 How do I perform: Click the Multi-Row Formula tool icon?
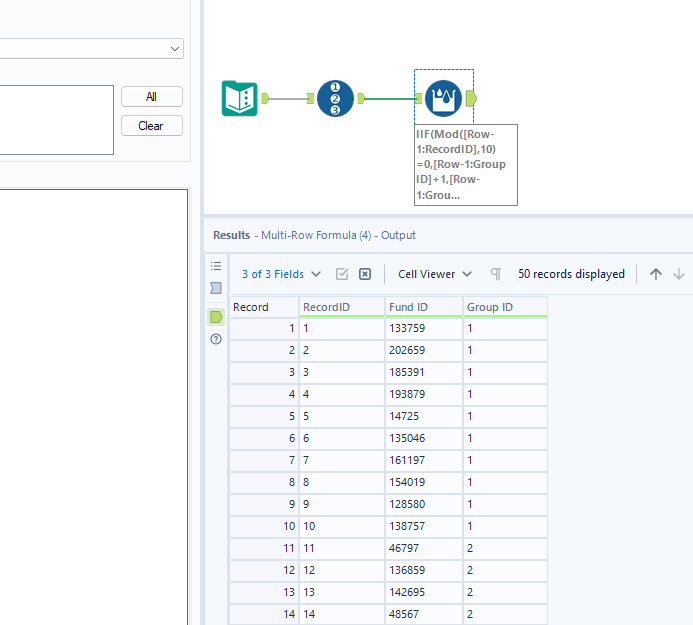[x=442, y=98]
